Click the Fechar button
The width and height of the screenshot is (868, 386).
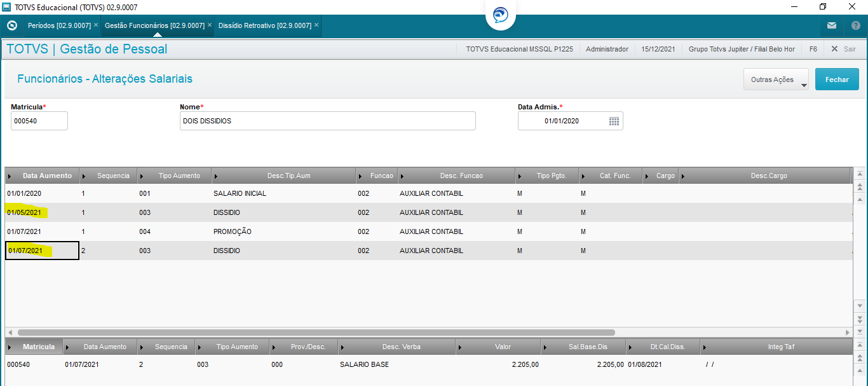[837, 79]
